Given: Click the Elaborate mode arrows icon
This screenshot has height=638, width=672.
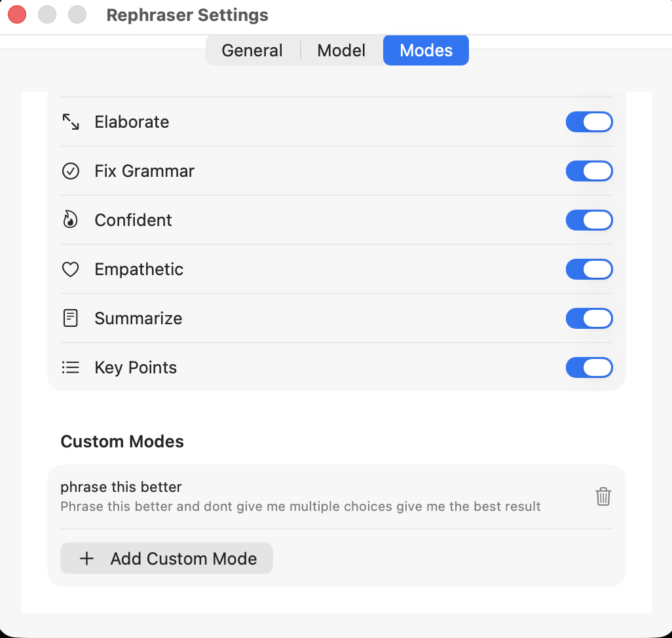Looking at the screenshot, I should click(70, 121).
